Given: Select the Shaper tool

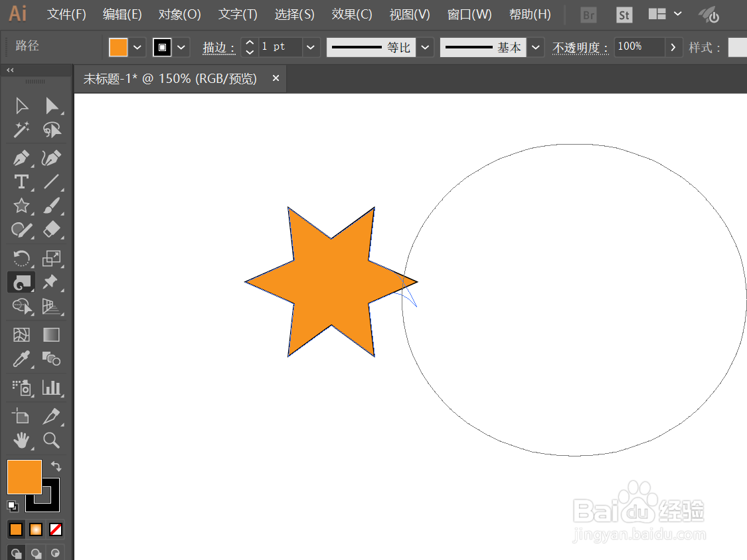Looking at the screenshot, I should [21, 230].
